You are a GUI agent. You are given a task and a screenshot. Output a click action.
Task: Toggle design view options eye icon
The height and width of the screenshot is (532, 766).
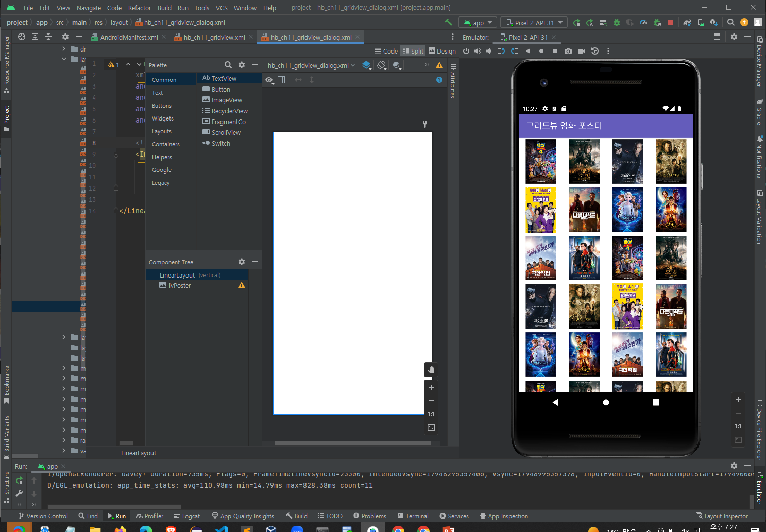pyautogui.click(x=269, y=80)
